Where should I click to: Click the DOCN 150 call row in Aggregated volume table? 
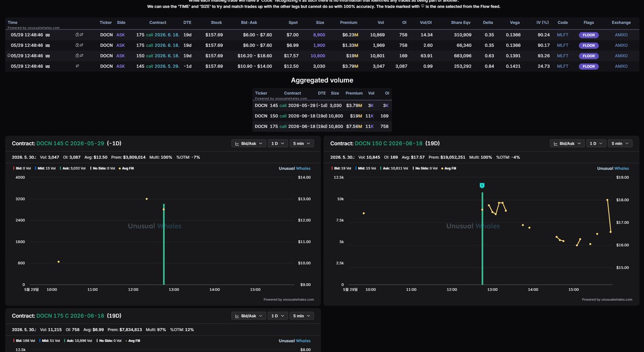tap(322, 116)
